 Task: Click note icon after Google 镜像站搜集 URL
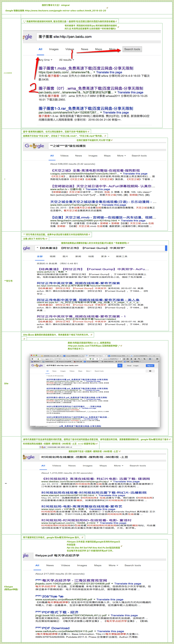click(107, 8)
